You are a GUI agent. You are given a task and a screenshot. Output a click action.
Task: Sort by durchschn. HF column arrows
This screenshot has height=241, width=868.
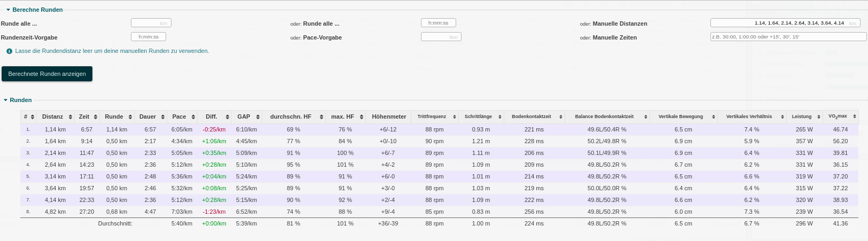coord(322,117)
